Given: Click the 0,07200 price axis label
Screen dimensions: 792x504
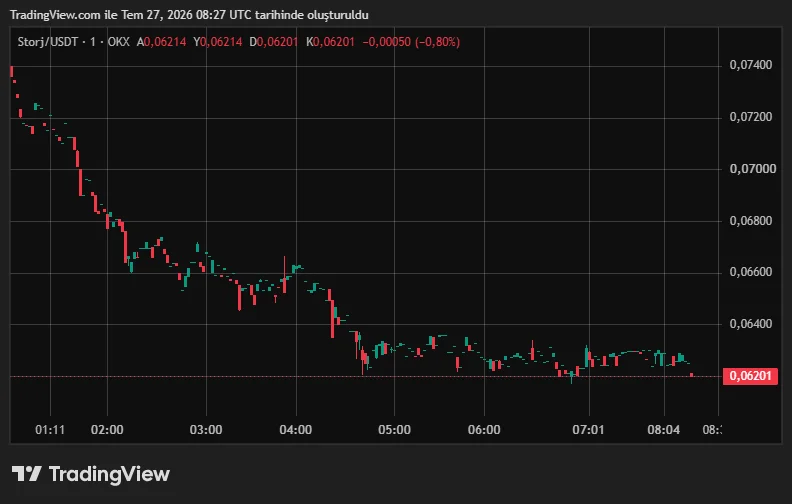Looking at the screenshot, I should pos(751,117).
